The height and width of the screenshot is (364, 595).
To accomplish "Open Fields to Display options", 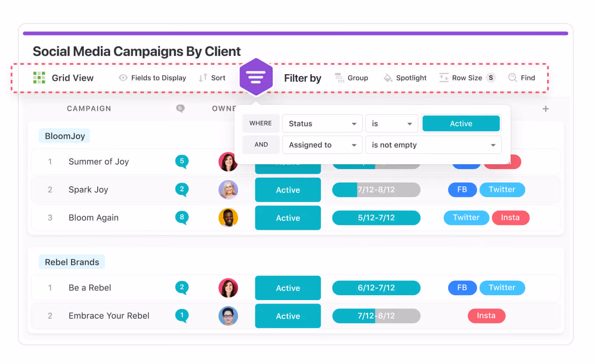I will [x=152, y=78].
